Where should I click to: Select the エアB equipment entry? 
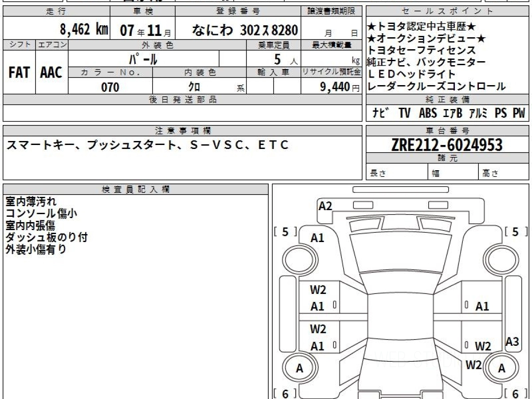453,113
